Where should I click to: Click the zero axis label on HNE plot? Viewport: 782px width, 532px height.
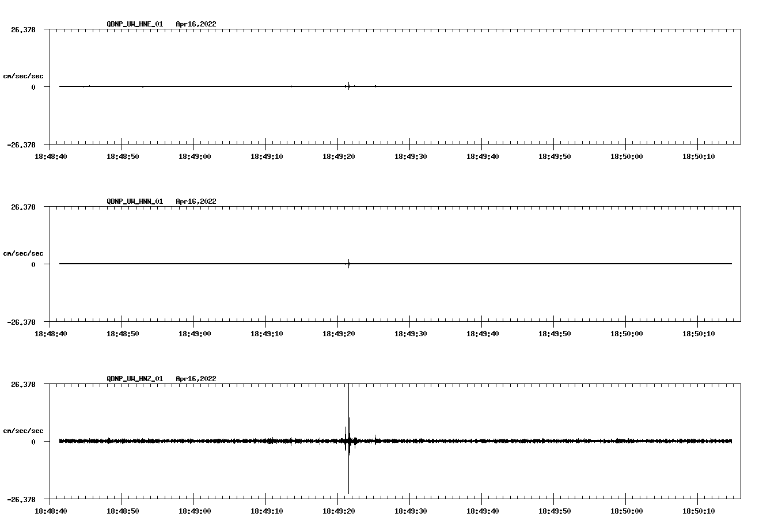pyautogui.click(x=33, y=88)
